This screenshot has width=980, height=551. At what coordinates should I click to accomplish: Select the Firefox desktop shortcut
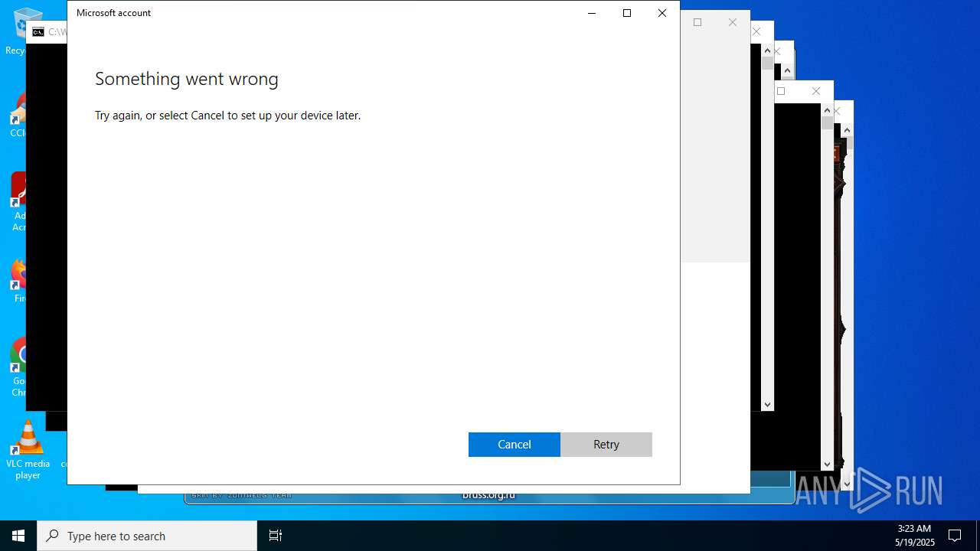tap(18, 282)
